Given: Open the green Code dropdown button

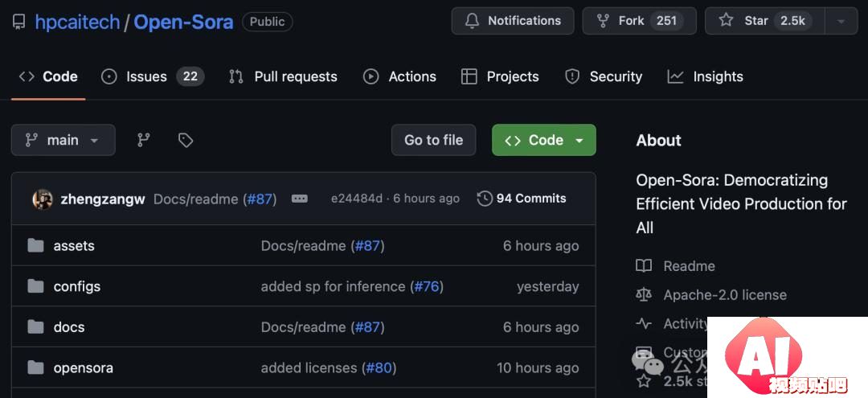Looking at the screenshot, I should pyautogui.click(x=543, y=140).
